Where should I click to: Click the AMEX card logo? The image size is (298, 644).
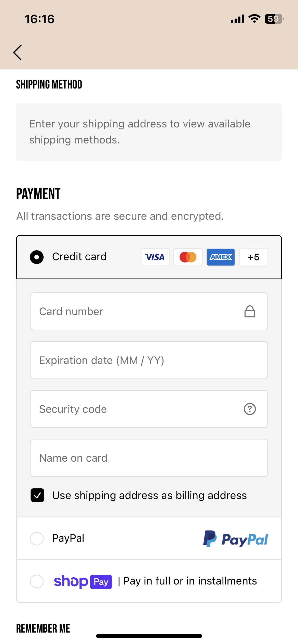(x=221, y=257)
